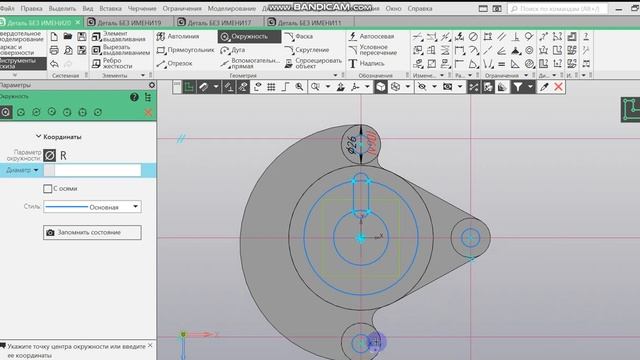Switch to the Деталь БЕЗ ИМЕНИ19 tab
This screenshot has width=640, height=360.
point(129,23)
